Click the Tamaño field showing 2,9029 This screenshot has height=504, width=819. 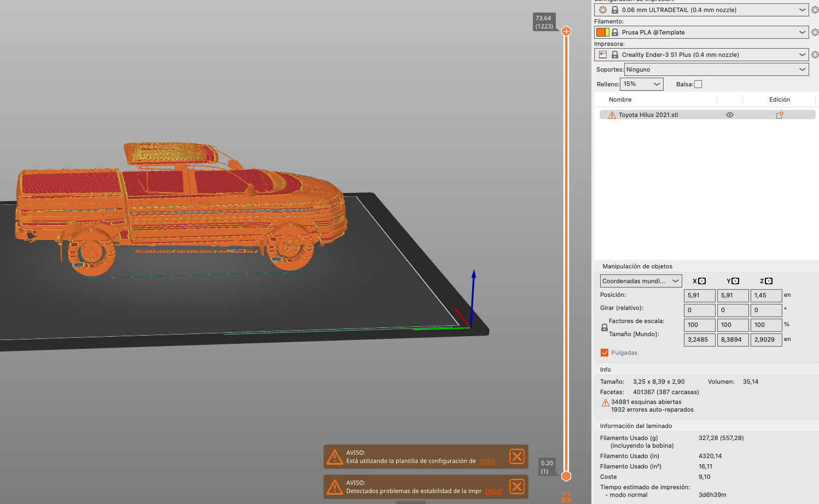coord(766,340)
